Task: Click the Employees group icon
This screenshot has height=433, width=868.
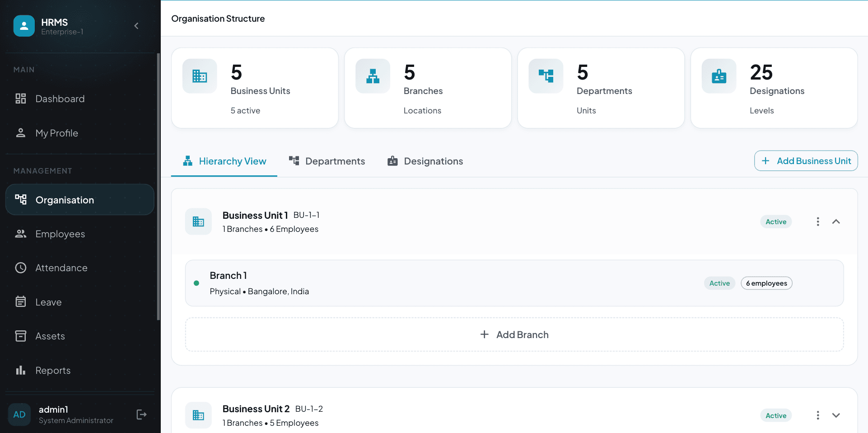Action: point(21,234)
